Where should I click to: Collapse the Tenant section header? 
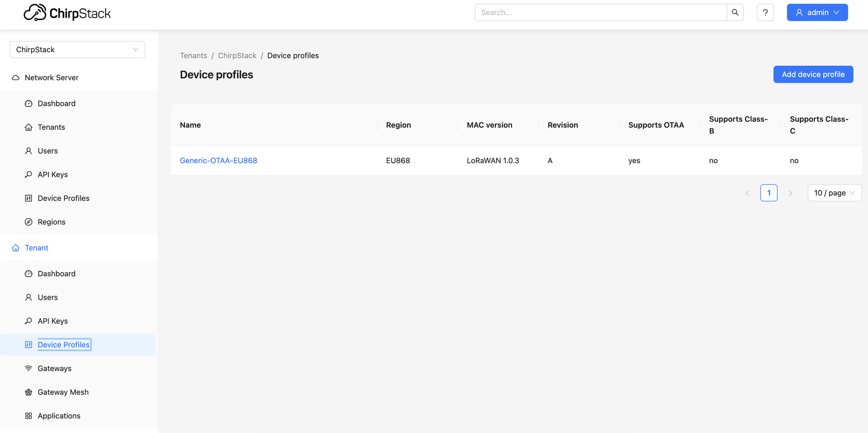coord(79,248)
